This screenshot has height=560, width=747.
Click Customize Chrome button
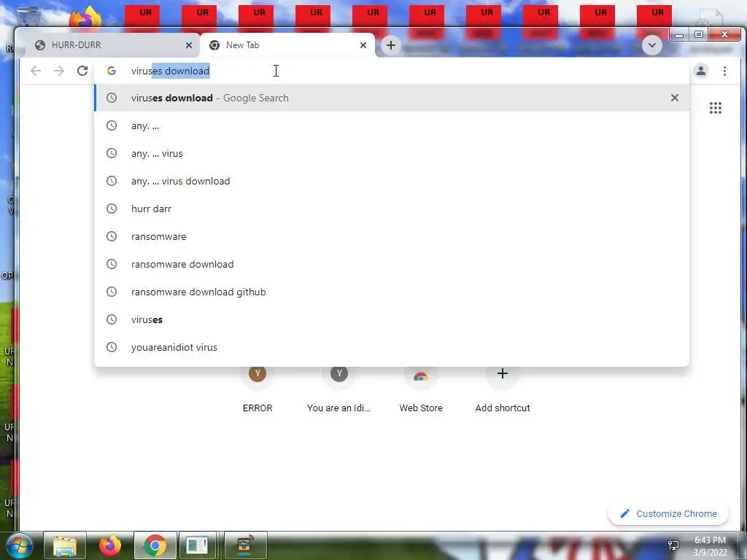(668, 513)
